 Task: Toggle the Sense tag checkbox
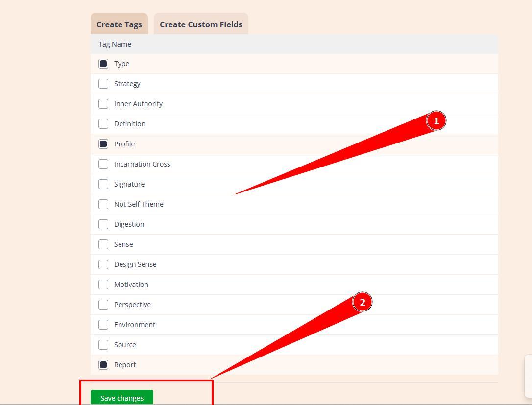tap(103, 244)
